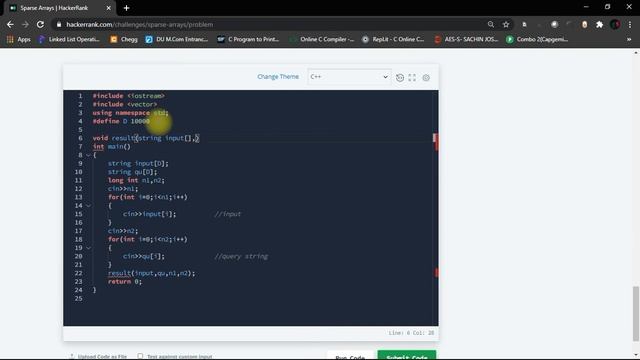Place cursor on line 6 void result
The width and height of the screenshot is (640, 360).
click(x=146, y=138)
